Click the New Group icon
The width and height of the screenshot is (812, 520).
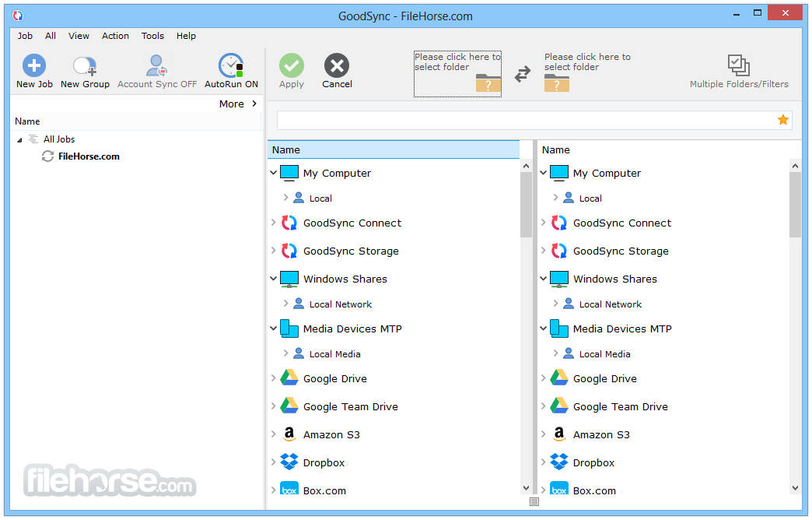point(85,66)
